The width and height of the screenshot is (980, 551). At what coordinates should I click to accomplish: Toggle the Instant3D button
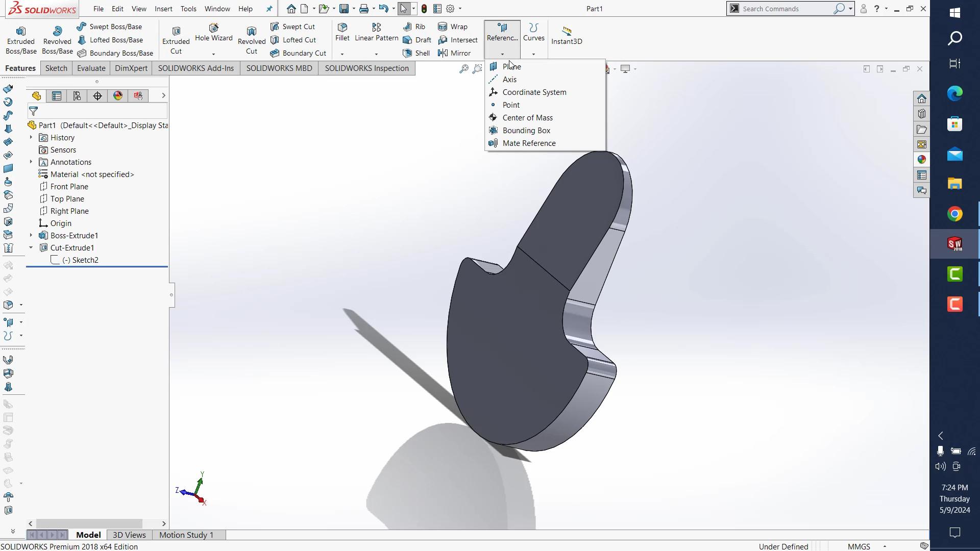567,35
